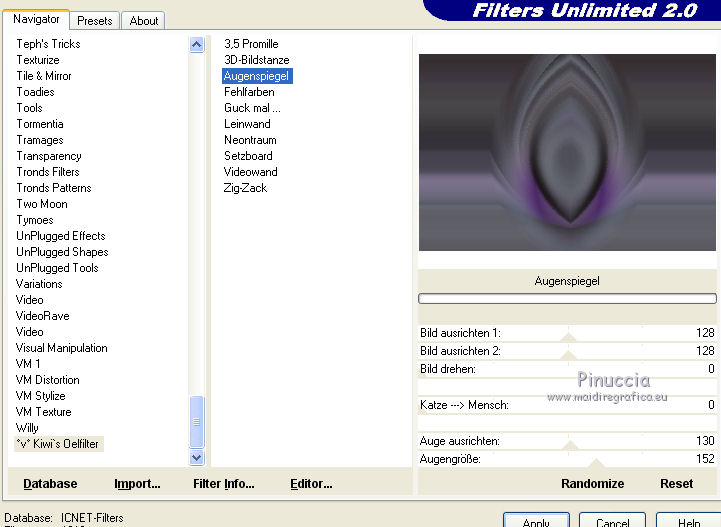Select the Zig-Zack filter

tap(245, 188)
